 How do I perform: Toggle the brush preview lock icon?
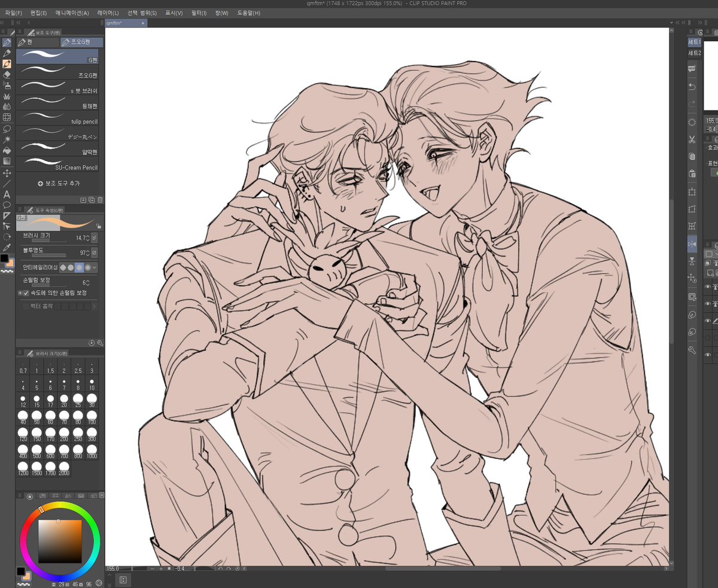(x=99, y=226)
